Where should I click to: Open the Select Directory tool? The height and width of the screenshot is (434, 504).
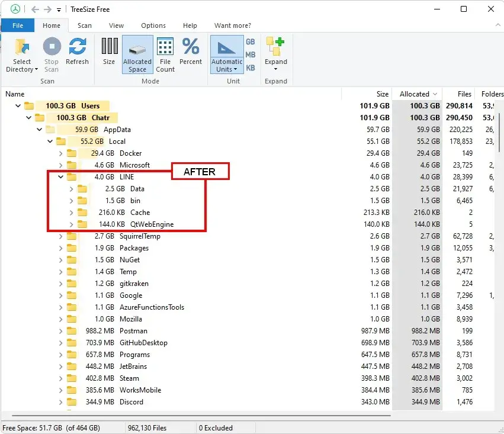22,55
